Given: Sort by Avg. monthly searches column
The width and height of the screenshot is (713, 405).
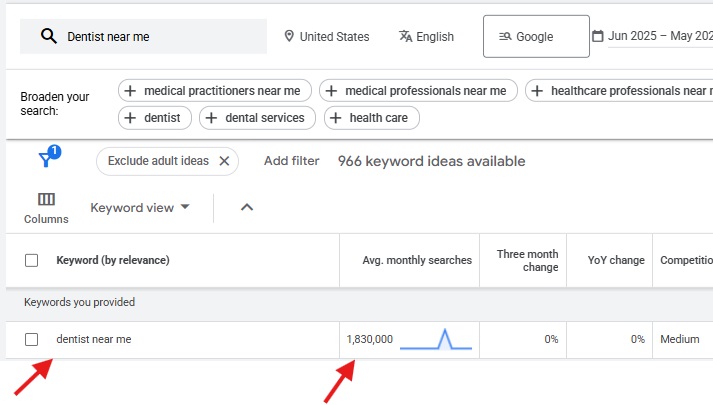Looking at the screenshot, I should point(417,260).
